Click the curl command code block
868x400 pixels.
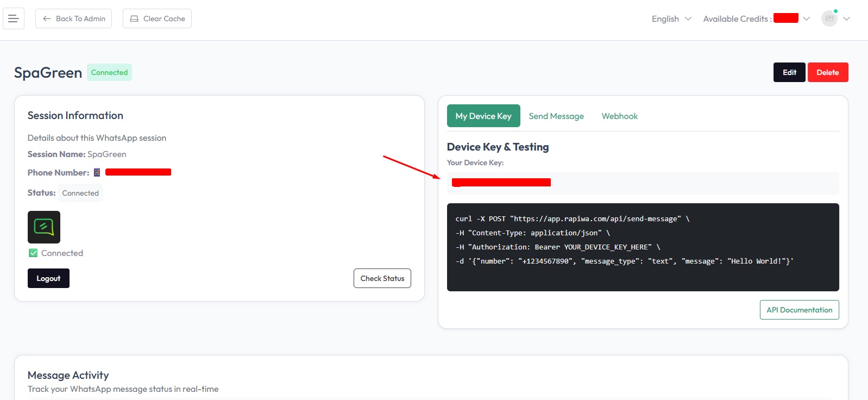click(x=643, y=247)
